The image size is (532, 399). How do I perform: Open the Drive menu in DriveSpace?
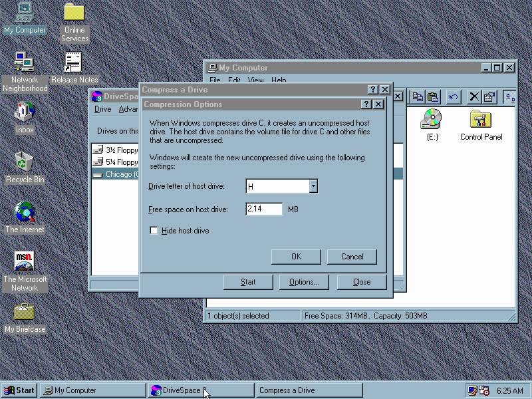[102, 109]
